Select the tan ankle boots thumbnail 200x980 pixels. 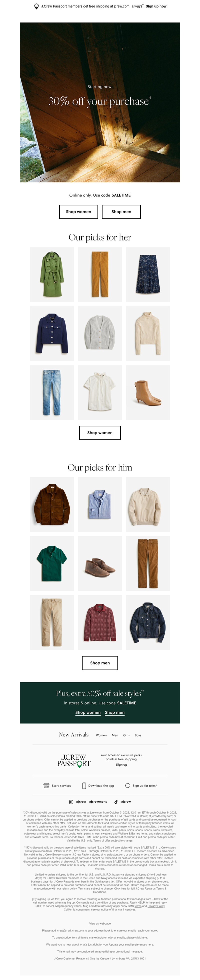click(x=148, y=392)
